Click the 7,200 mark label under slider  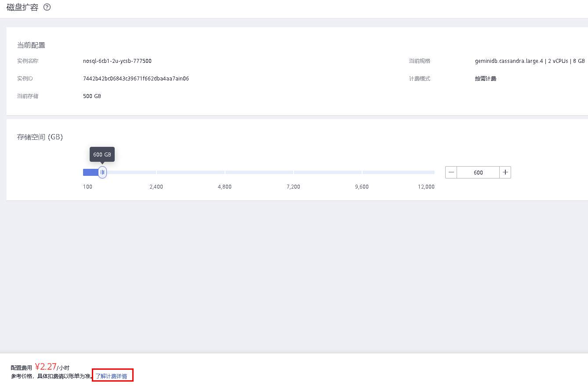coord(293,187)
